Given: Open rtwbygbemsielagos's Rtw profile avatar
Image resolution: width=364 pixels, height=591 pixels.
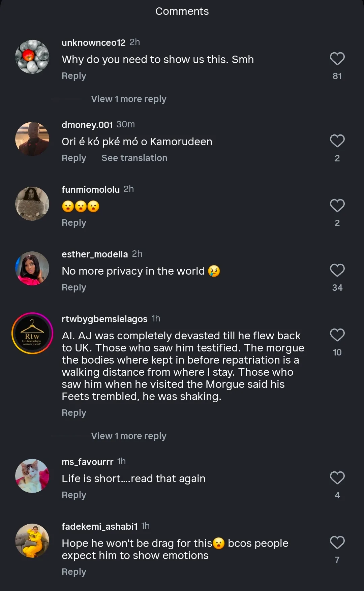Looking at the screenshot, I should point(32,333).
